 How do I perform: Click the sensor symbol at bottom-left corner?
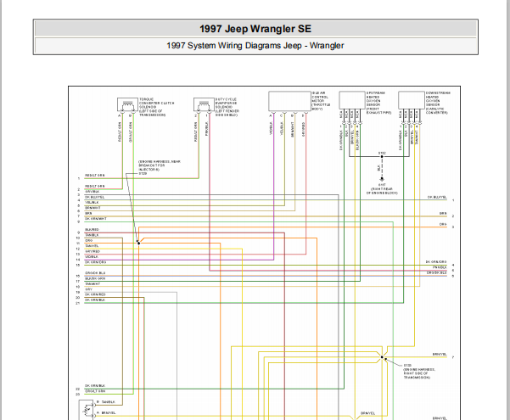click(87, 410)
